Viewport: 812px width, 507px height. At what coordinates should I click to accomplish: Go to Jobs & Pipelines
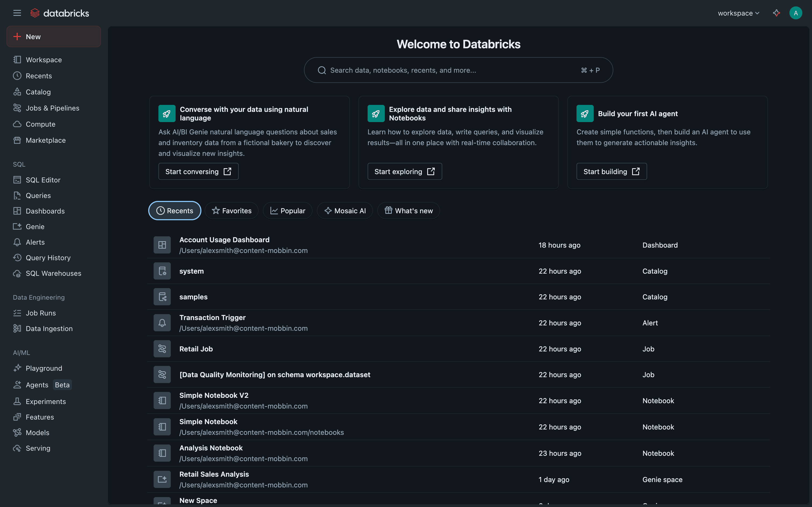(52, 108)
